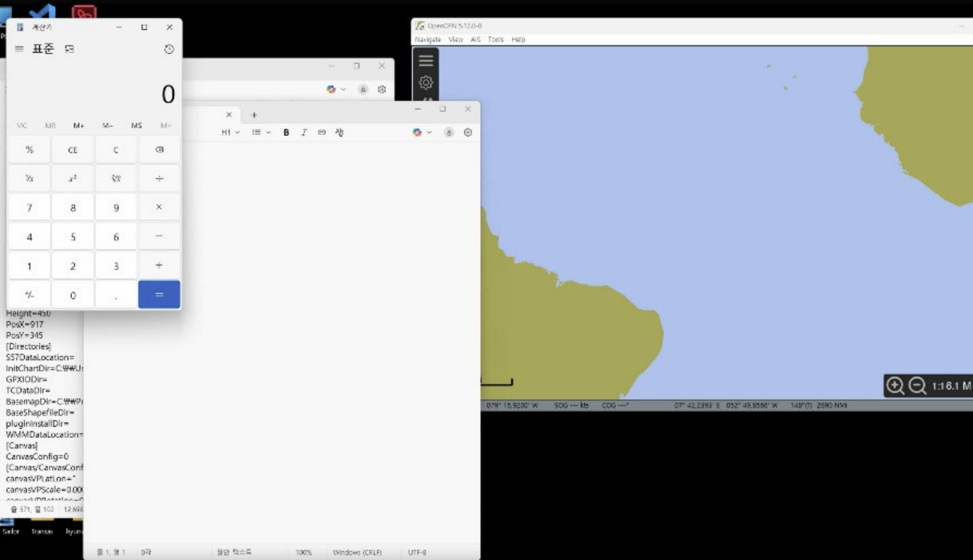The image size is (973, 560).
Task: Click the calculator percent key
Action: 30,149
